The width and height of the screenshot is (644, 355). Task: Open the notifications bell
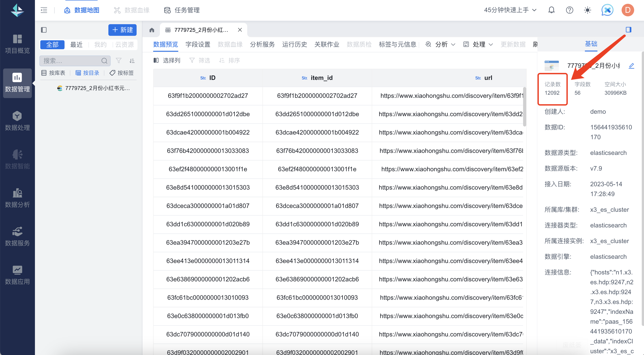[x=551, y=10]
